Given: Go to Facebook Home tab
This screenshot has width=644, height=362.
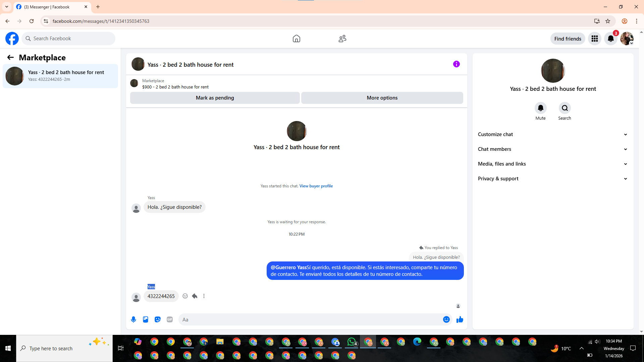Looking at the screenshot, I should (296, 39).
